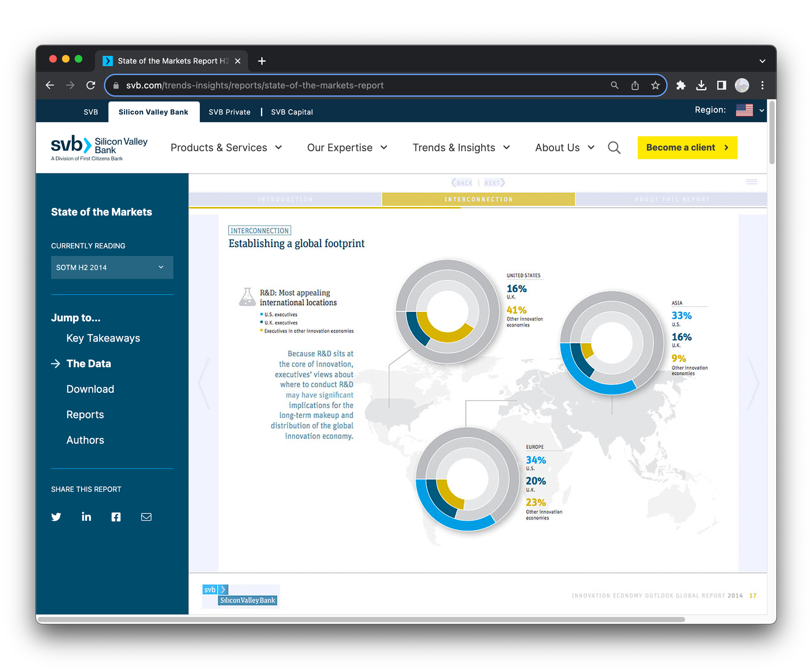Click Become a client button

tap(687, 148)
